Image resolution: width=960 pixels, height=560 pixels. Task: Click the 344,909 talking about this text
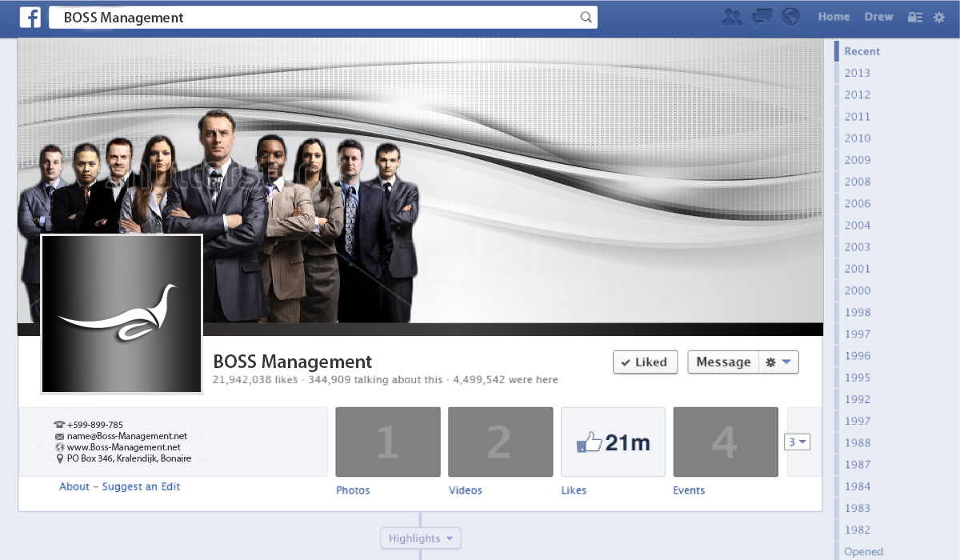pos(375,380)
